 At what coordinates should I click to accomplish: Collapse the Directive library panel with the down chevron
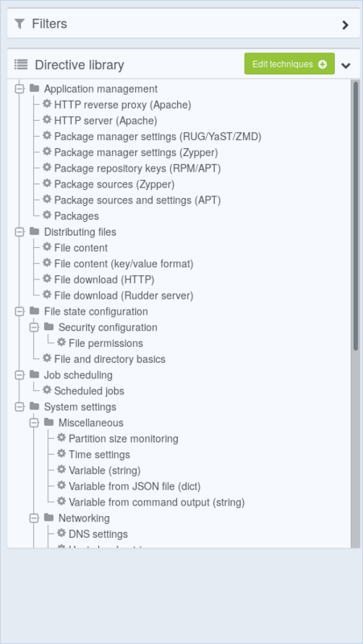point(346,65)
